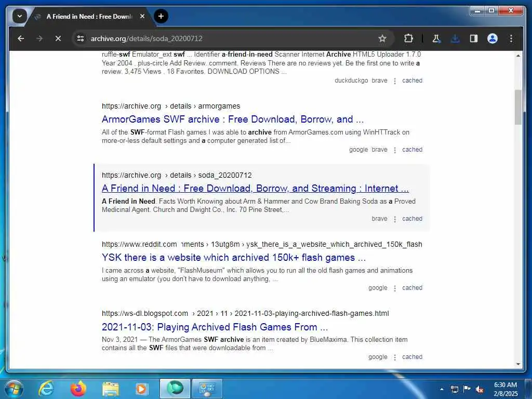
Task: Launch Internet Explorer from the taskbar
Action: pos(46,389)
